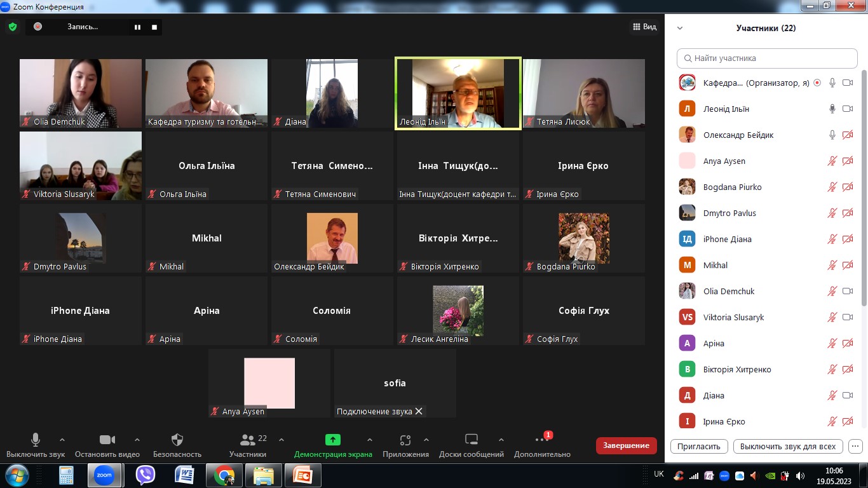Screen dimensions: 868x488
Task: Click the Найти участника search field
Action: (767, 58)
